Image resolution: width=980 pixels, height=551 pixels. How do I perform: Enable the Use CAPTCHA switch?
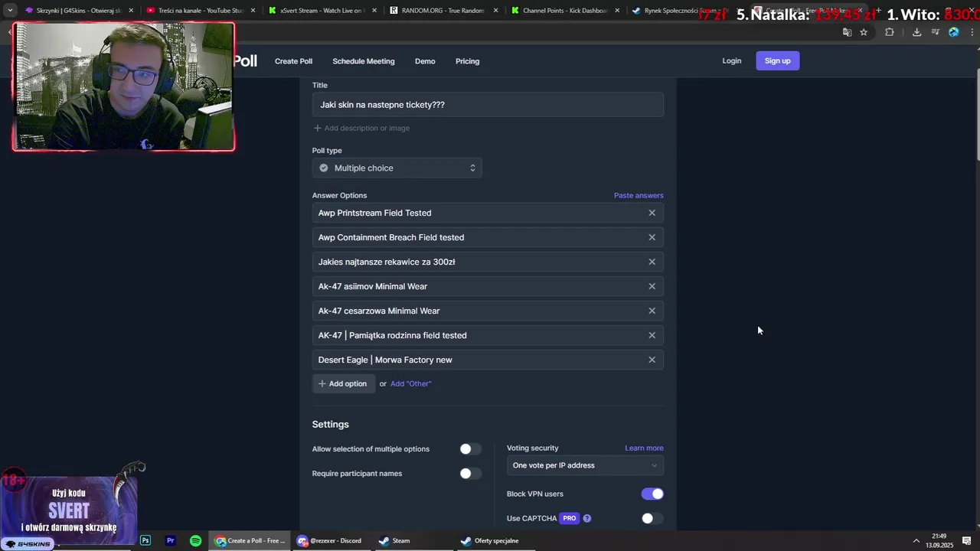pos(652,518)
